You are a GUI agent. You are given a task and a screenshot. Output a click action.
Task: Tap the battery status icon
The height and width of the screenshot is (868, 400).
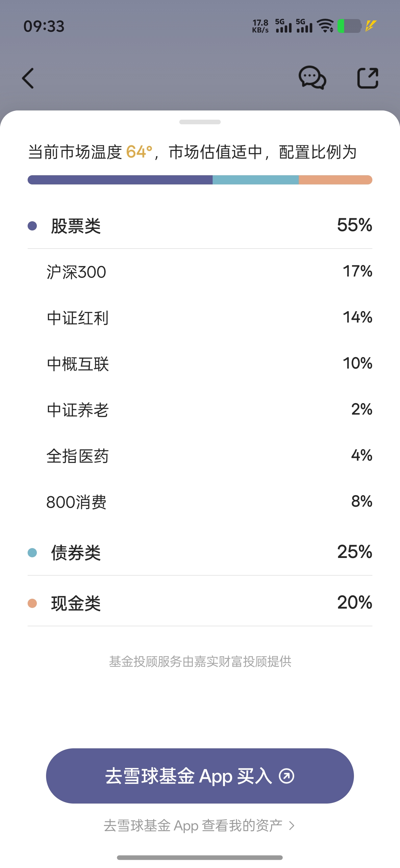click(x=349, y=26)
